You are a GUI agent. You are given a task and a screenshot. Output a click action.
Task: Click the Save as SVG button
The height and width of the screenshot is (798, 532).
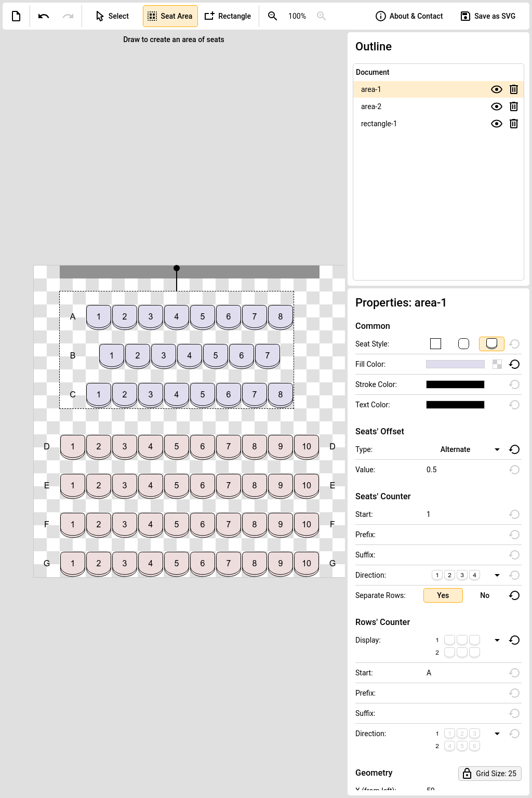click(488, 16)
